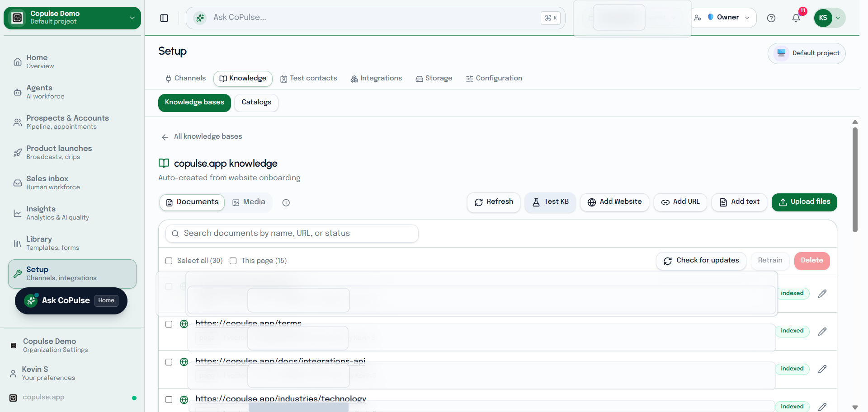Edit the copulse.app/terms document pencil icon

(822, 332)
